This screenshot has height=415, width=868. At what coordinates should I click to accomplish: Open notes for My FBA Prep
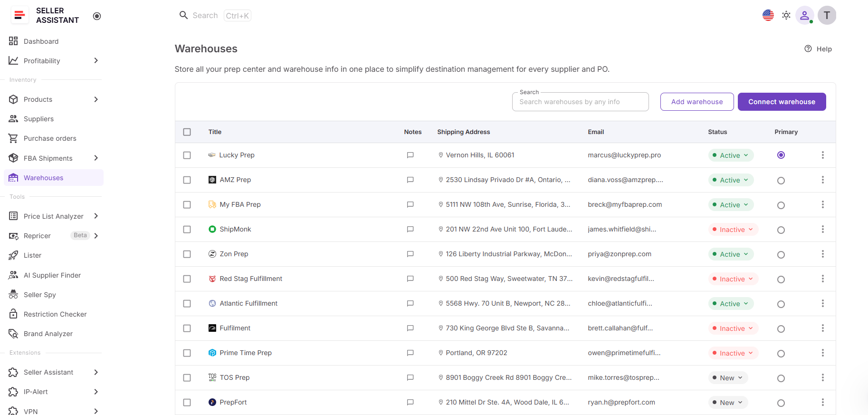pos(410,204)
